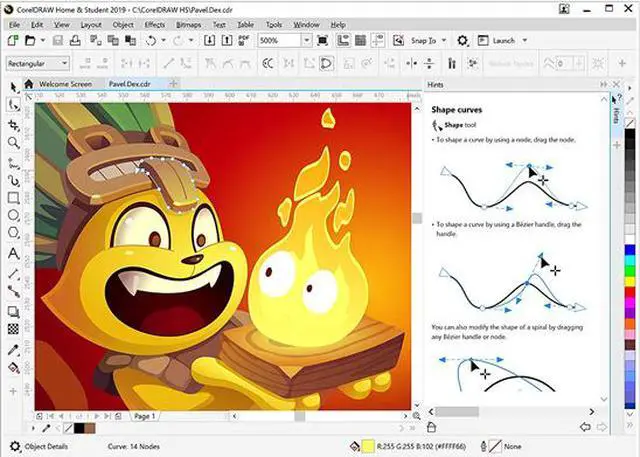Click the Object Details gear in the status bar
The height and width of the screenshot is (457, 640).
15,446
